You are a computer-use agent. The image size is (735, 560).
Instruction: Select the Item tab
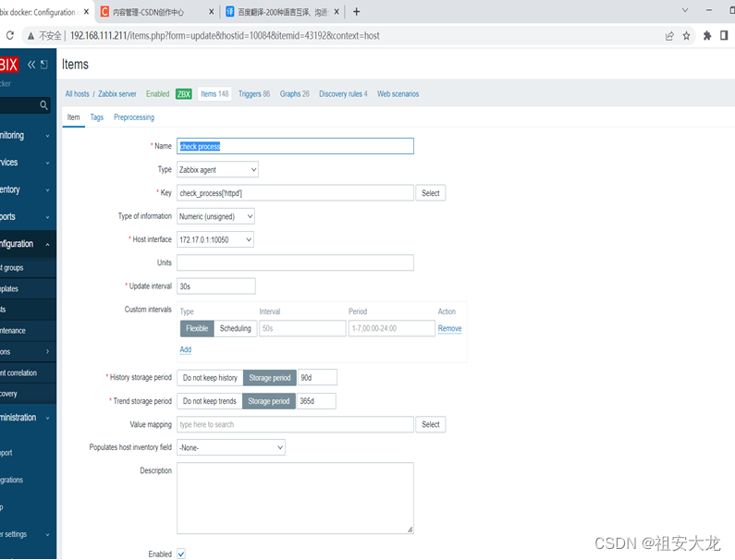tap(73, 117)
